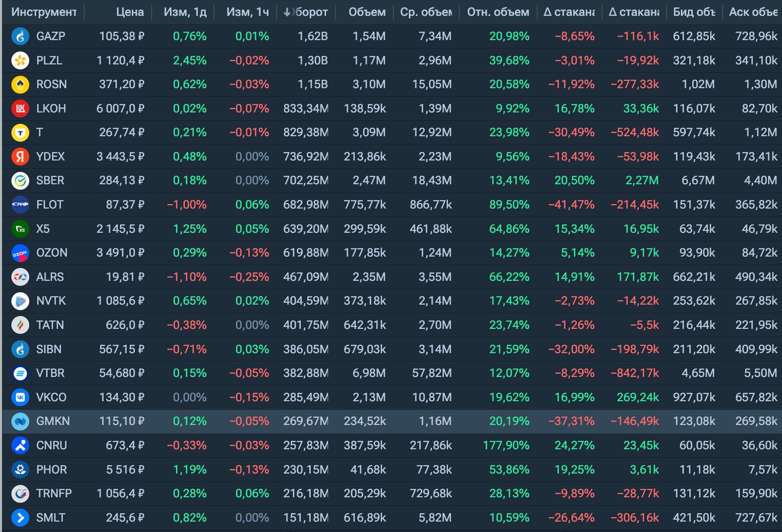The height and width of the screenshot is (532, 782).
Task: Click the GAZP ticker logo icon
Action: coord(20,36)
